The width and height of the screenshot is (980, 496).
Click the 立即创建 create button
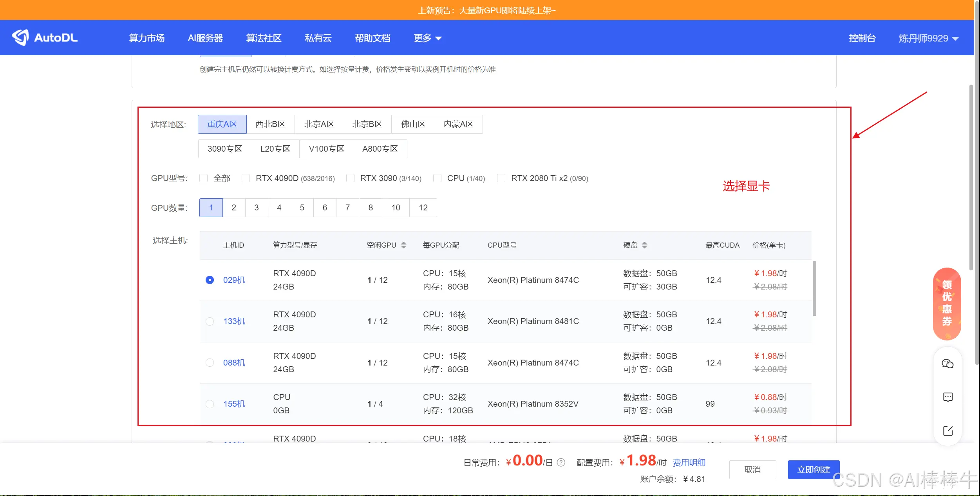tap(814, 470)
